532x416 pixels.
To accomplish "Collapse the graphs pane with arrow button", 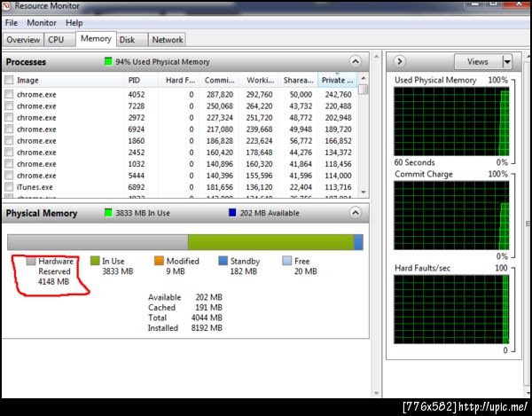I will (400, 61).
